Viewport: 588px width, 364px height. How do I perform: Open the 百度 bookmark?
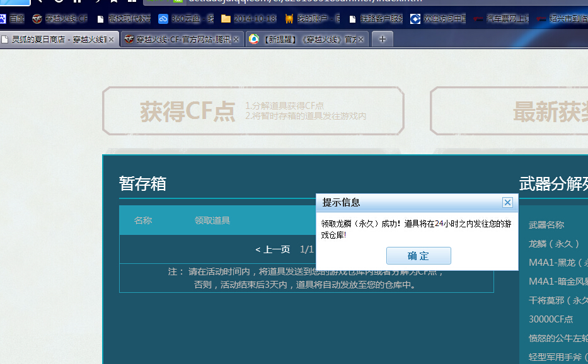(x=13, y=18)
